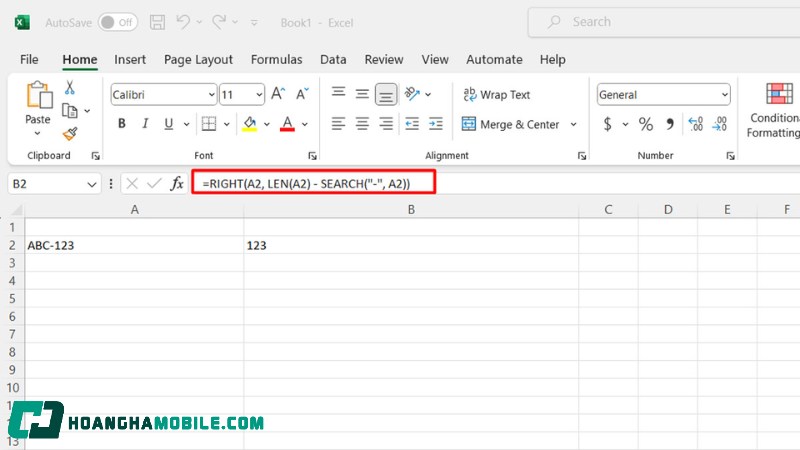The height and width of the screenshot is (450, 800).
Task: Switch to the Home tab
Action: click(80, 60)
